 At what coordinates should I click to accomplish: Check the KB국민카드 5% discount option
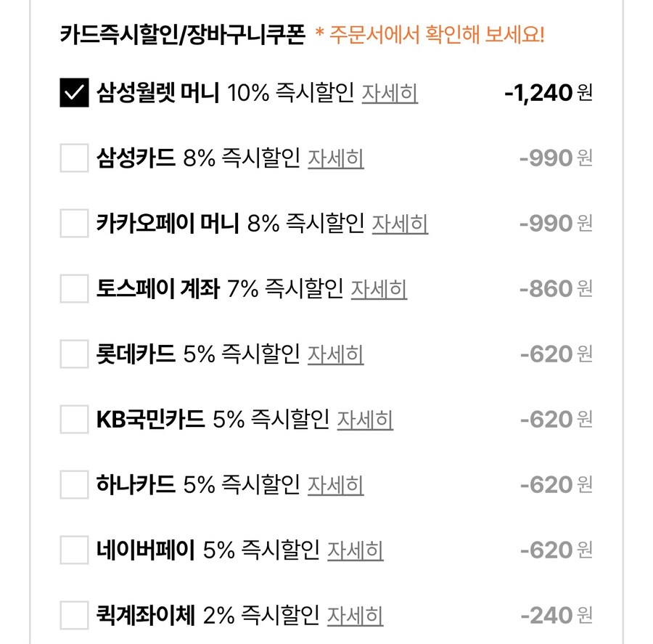coord(73,419)
